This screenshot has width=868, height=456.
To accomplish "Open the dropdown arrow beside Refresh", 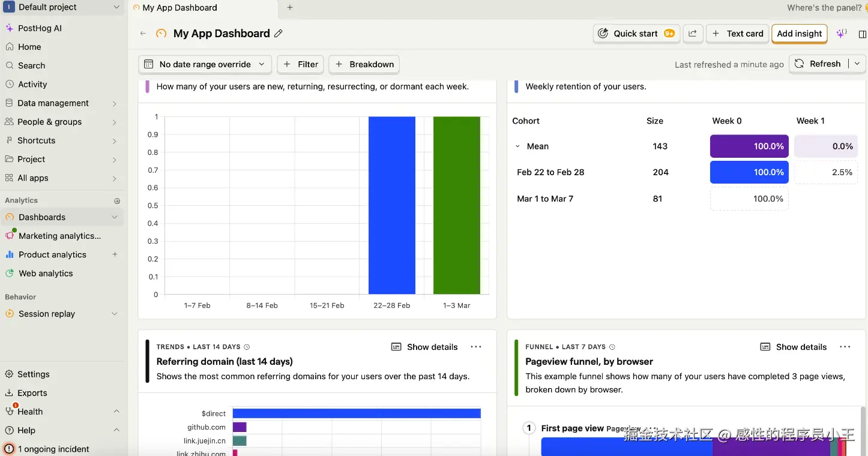I will point(857,64).
